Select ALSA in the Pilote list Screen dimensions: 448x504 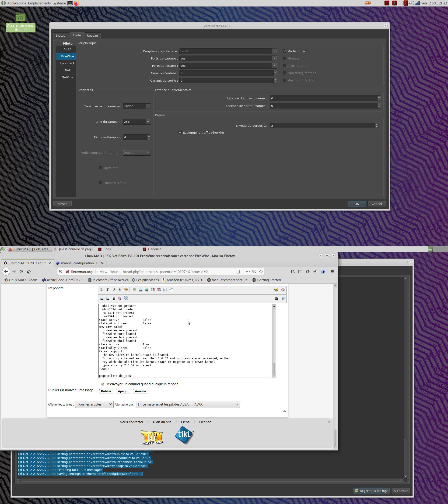(67, 49)
